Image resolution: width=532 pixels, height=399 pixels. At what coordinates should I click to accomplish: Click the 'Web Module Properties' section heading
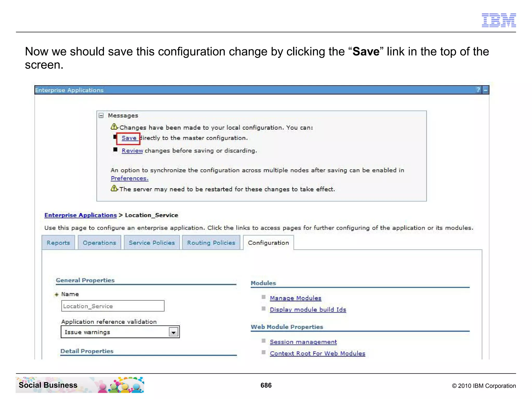pyautogui.click(x=287, y=327)
